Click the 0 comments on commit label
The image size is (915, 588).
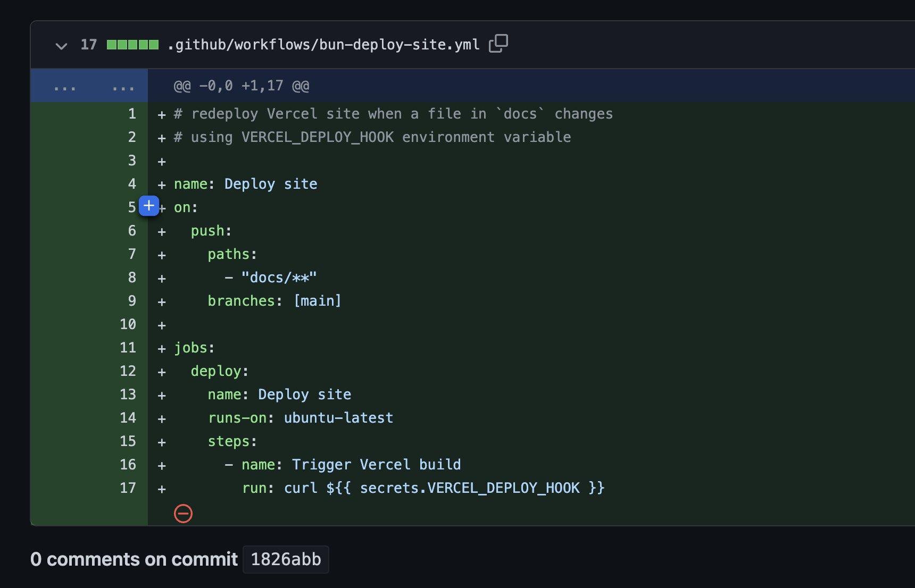pos(134,559)
